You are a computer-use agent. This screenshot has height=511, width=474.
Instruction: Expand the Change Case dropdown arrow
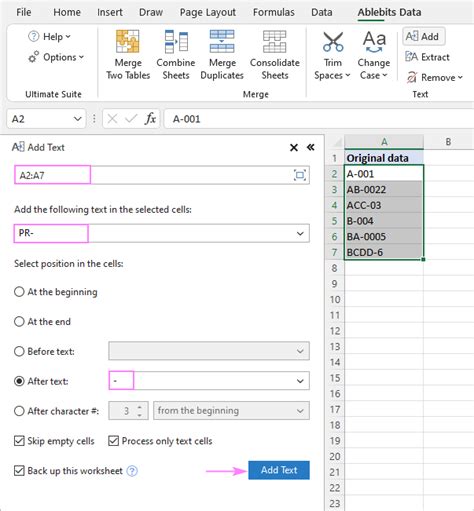click(385, 75)
